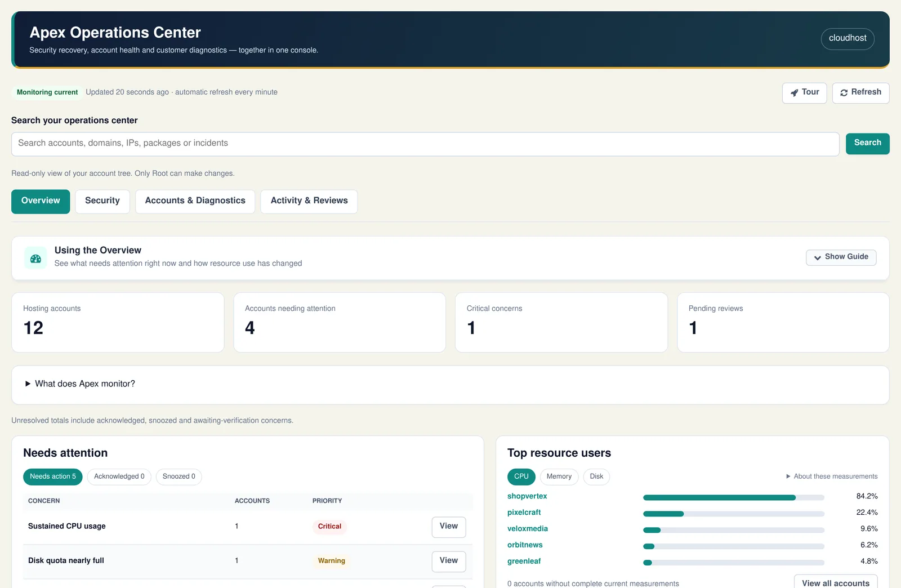The width and height of the screenshot is (901, 588).
Task: Expand the What does Apex monitor section
Action: (x=79, y=384)
